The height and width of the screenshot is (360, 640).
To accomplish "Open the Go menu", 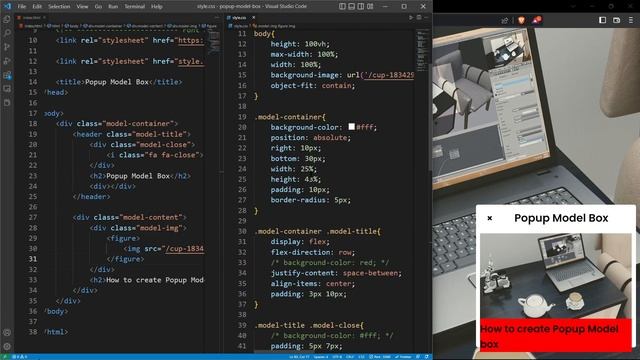I will coord(98,7).
